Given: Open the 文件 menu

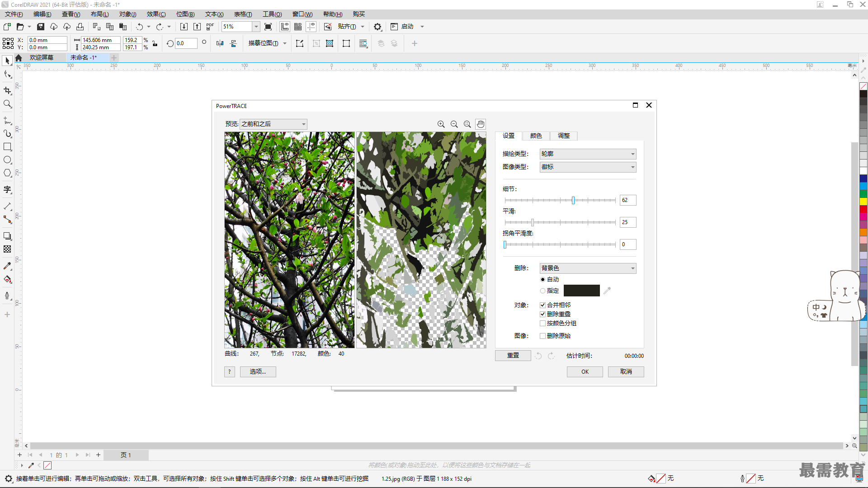Looking at the screenshot, I should click(14, 14).
